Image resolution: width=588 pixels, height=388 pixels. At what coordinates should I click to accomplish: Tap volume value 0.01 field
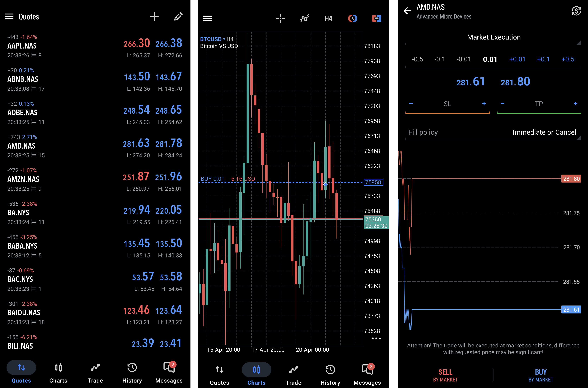[490, 59]
